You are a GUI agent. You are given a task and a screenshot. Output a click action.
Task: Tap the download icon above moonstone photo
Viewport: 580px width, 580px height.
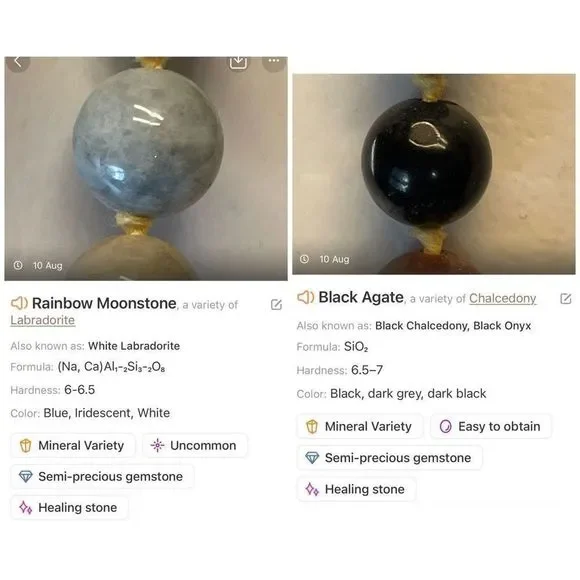238,62
